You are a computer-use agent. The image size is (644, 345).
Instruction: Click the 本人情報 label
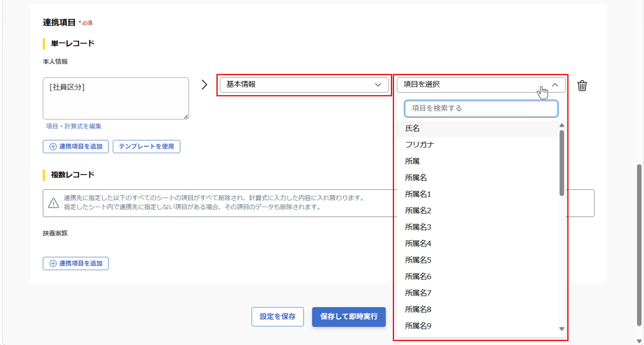coord(55,62)
